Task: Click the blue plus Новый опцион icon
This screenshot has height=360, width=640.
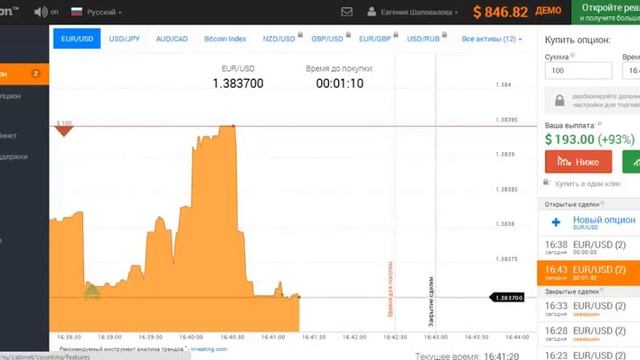Action: pyautogui.click(x=556, y=222)
